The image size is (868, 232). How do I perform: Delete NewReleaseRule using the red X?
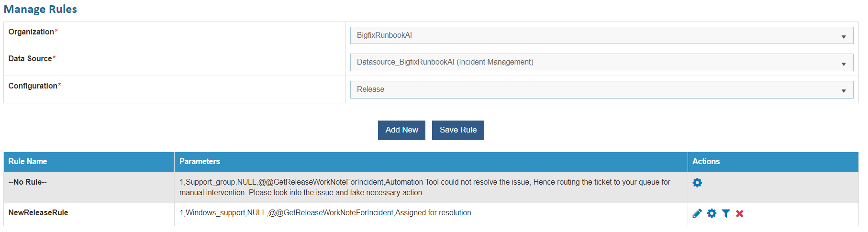click(x=740, y=213)
